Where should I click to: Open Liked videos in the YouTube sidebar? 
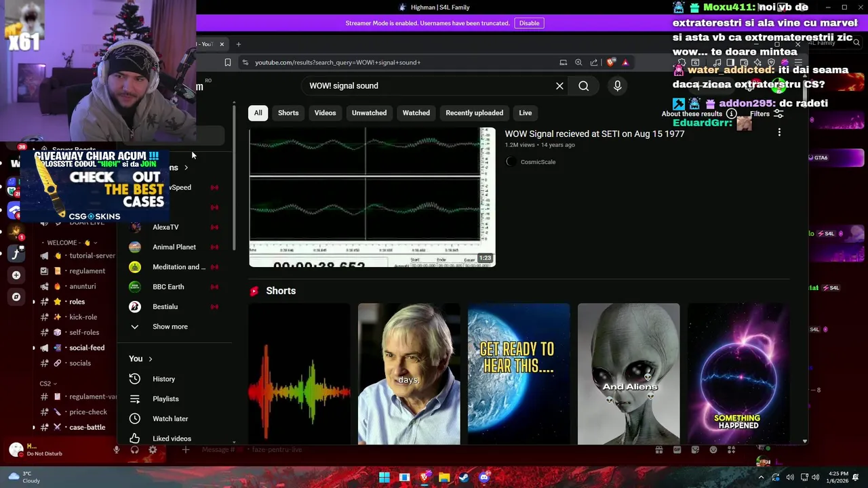pyautogui.click(x=172, y=439)
